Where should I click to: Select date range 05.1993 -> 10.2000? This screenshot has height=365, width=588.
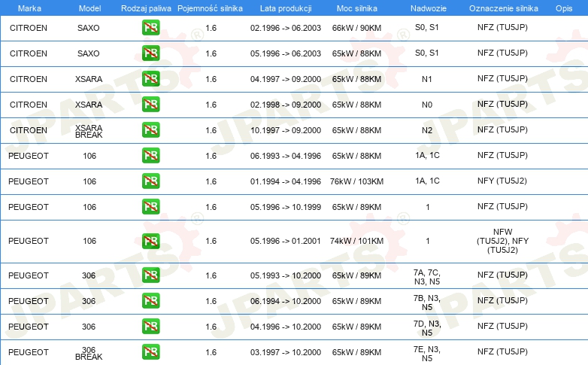pos(286,275)
